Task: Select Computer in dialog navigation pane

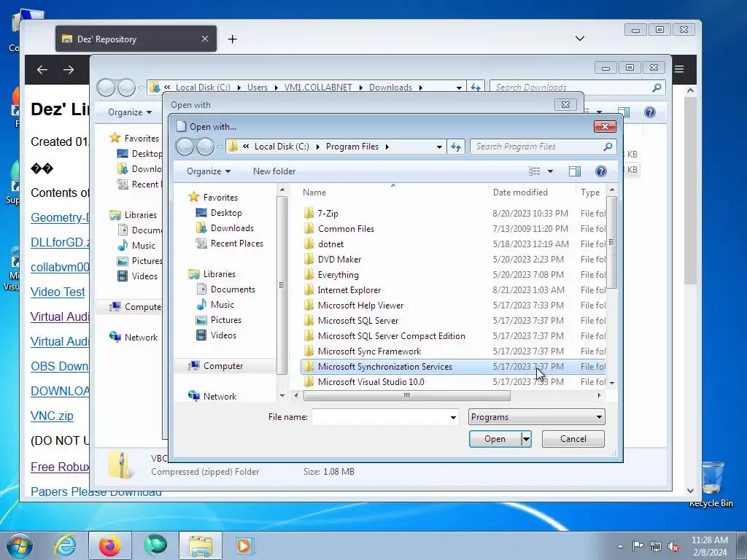Action: coord(223,366)
